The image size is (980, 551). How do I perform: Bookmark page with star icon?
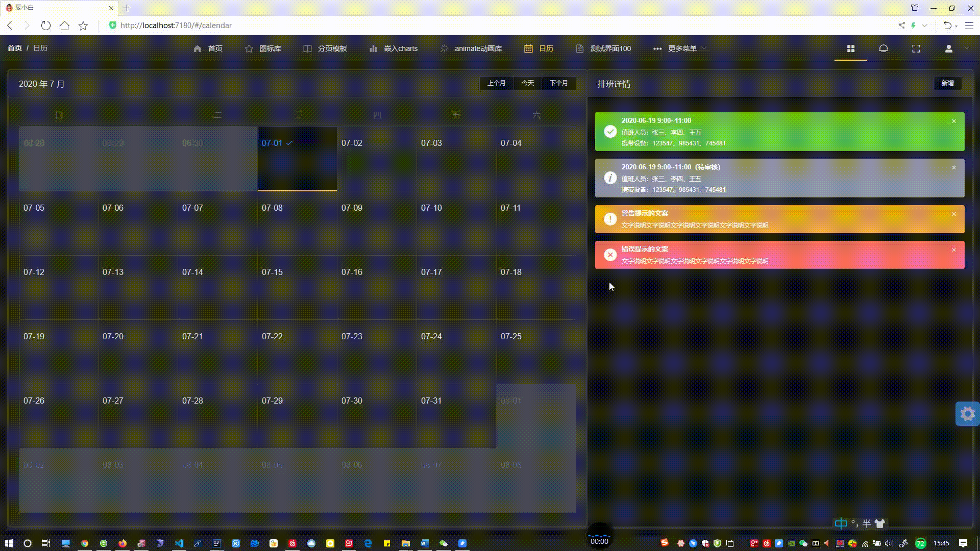pos(83,26)
